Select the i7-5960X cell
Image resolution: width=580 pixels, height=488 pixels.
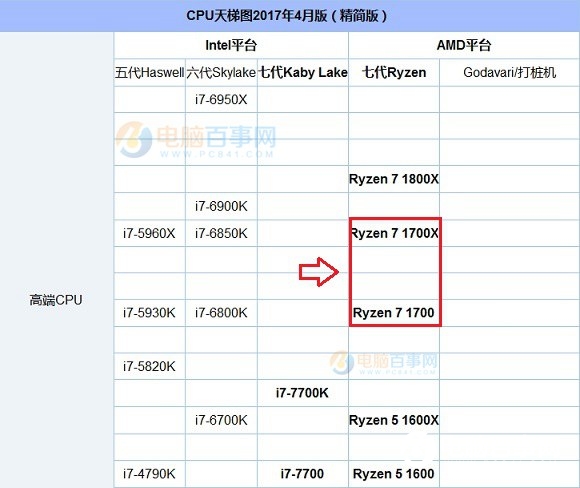pyautogui.click(x=149, y=233)
